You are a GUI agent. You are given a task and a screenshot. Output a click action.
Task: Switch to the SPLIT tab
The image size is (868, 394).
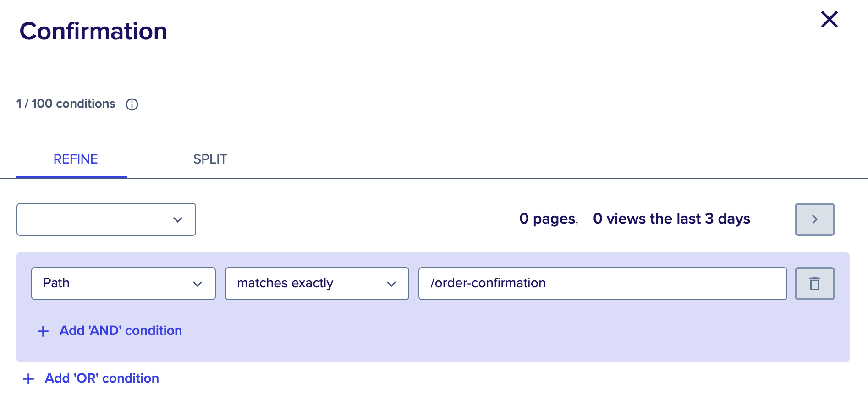coord(210,159)
